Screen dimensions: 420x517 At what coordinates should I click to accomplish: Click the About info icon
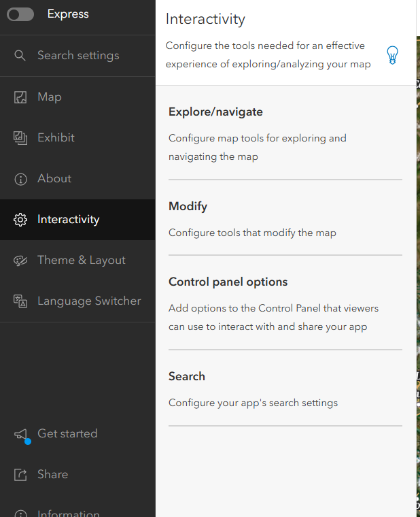[20, 179]
